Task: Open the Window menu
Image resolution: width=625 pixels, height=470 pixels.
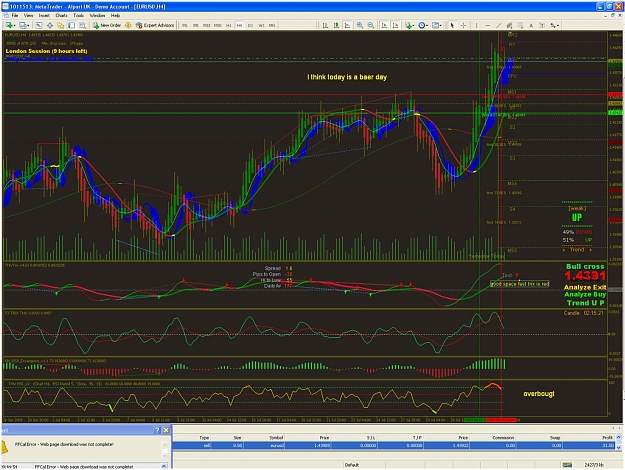Action: 97,16
